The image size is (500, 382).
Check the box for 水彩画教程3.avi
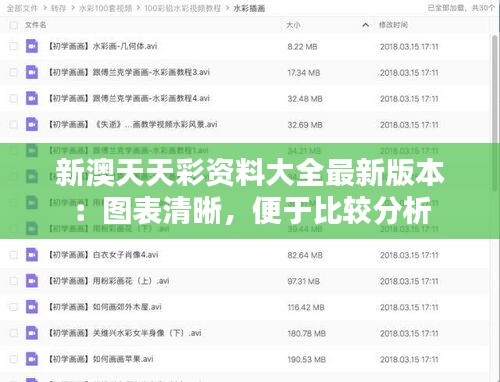tap(13, 72)
